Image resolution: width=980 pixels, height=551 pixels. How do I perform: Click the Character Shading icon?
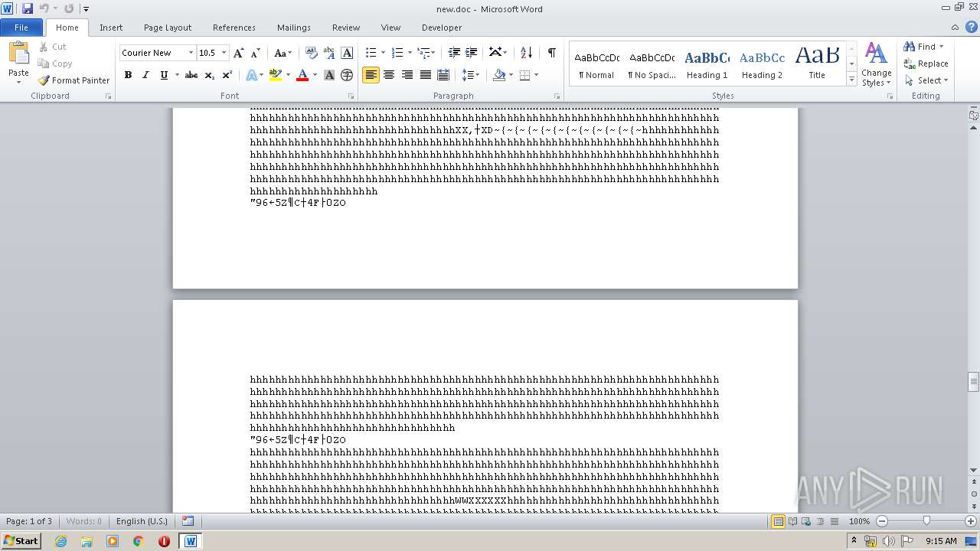coord(329,75)
